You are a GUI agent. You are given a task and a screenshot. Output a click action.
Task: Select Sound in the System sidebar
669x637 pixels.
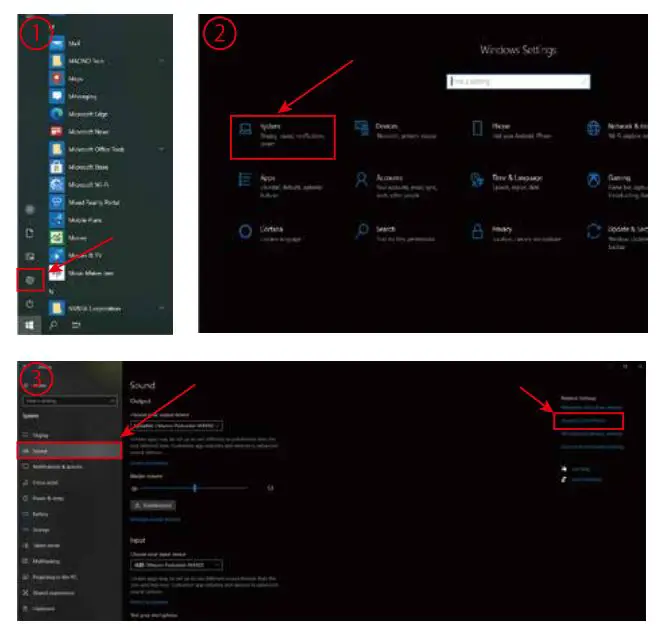pyautogui.click(x=70, y=451)
